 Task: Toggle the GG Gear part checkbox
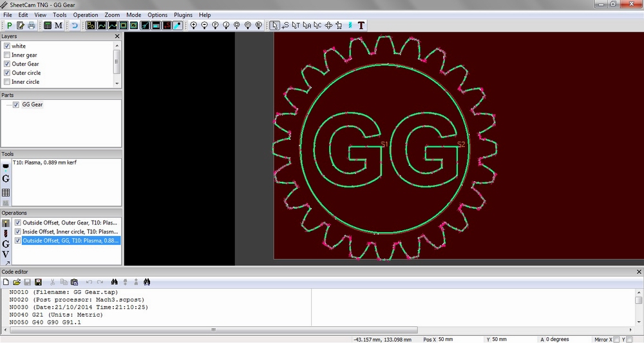pos(16,104)
